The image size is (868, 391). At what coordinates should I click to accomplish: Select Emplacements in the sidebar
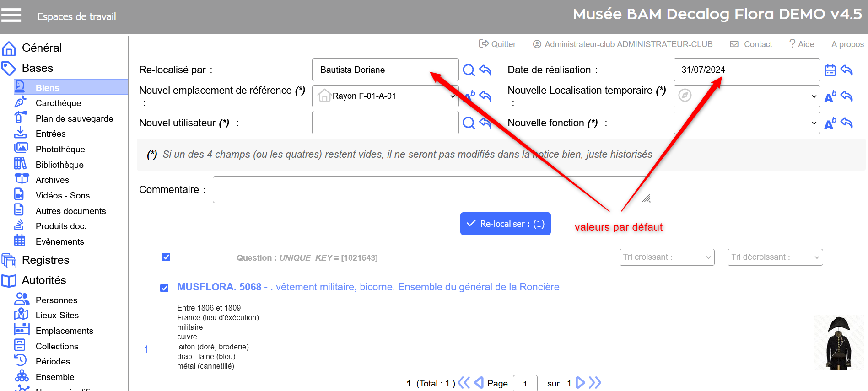[64, 331]
